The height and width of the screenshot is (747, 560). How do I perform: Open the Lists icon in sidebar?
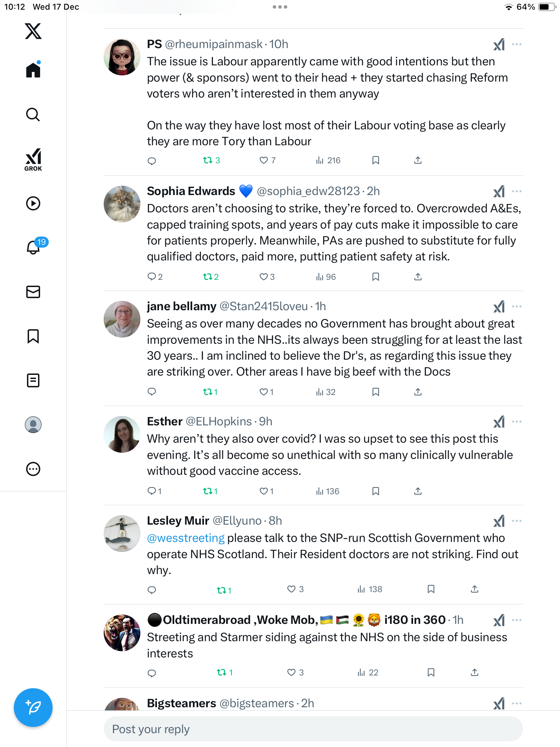(33, 380)
